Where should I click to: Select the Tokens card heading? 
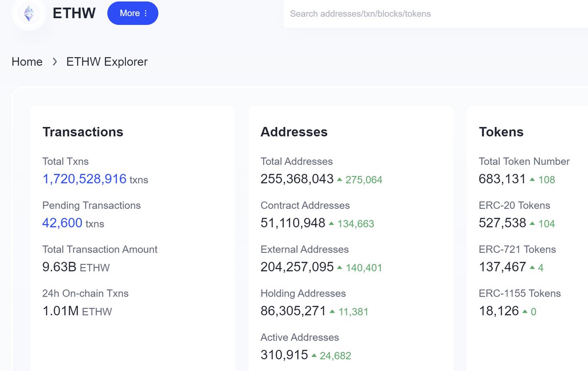coord(501,132)
